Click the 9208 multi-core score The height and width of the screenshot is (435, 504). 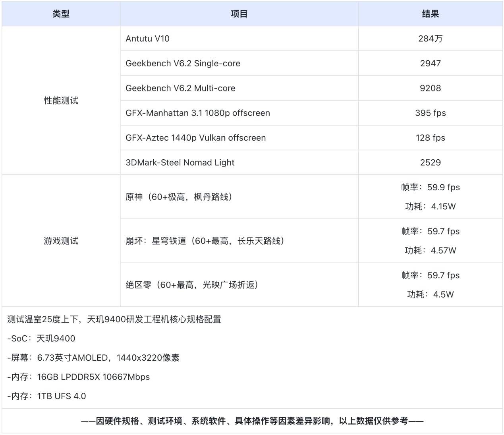[x=430, y=88]
